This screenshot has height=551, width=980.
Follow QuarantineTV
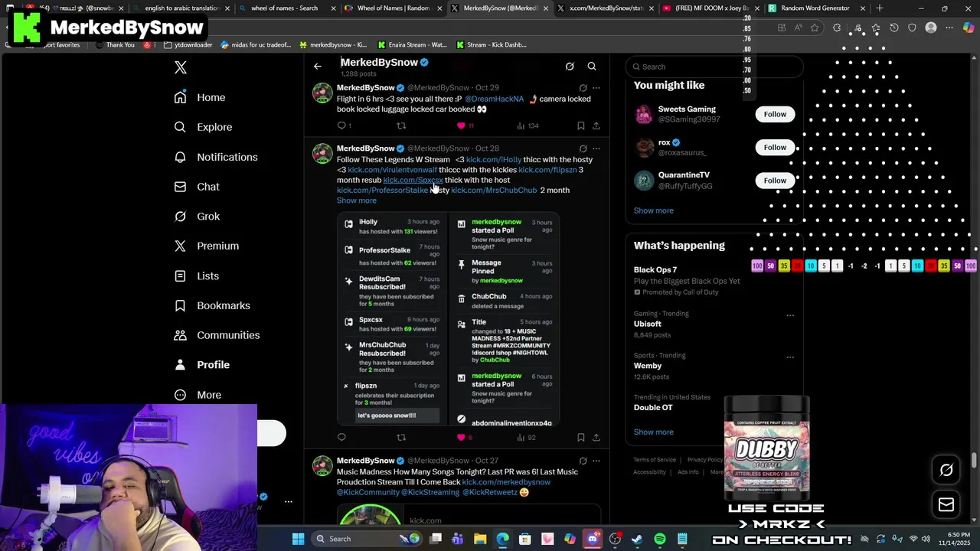[775, 181]
